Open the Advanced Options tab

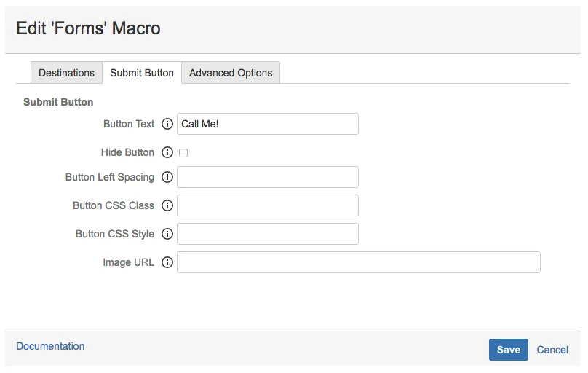(x=231, y=73)
